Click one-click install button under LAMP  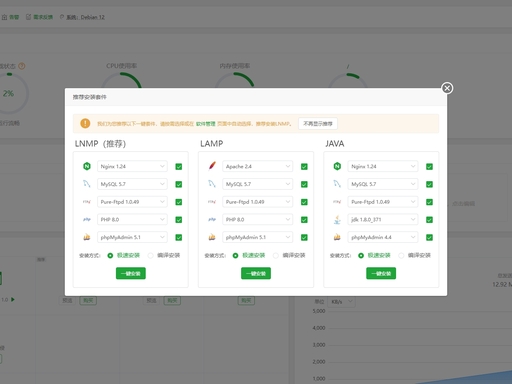256,273
